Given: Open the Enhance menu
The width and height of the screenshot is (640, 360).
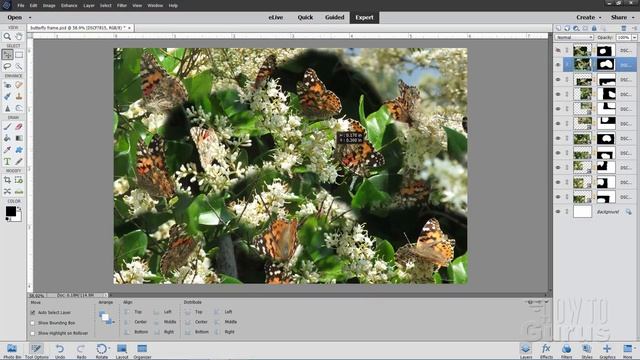Looking at the screenshot, I should click(69, 6).
